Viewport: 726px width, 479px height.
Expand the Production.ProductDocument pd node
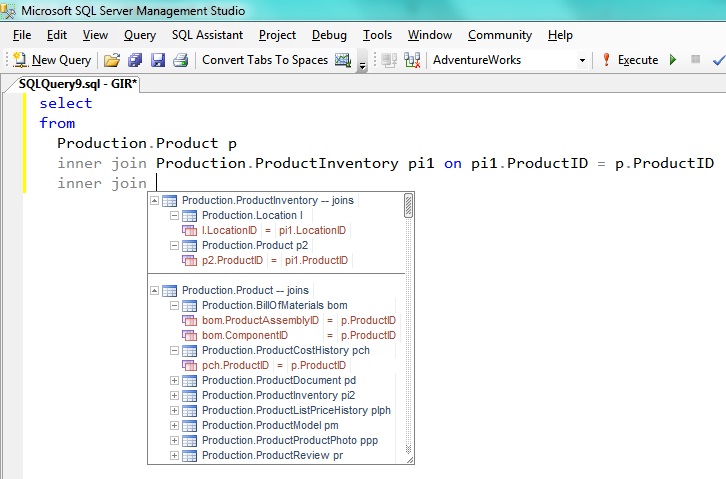(x=174, y=380)
